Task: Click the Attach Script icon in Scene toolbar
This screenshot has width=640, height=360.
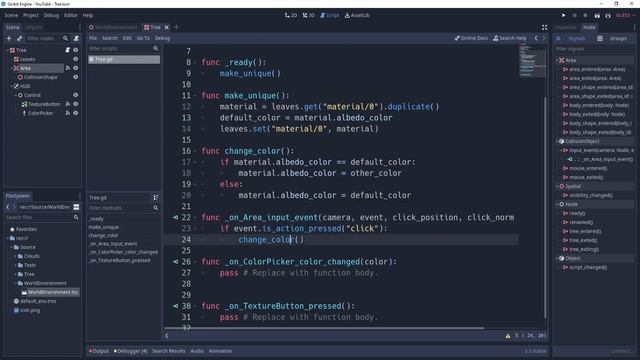Action: coord(76,38)
